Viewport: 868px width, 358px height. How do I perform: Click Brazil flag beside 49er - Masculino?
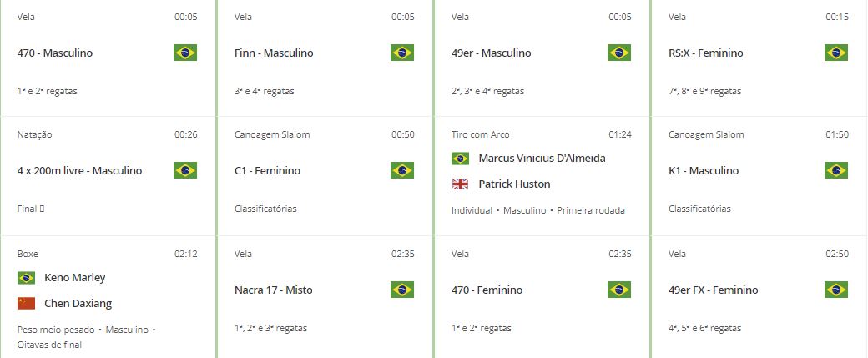619,53
